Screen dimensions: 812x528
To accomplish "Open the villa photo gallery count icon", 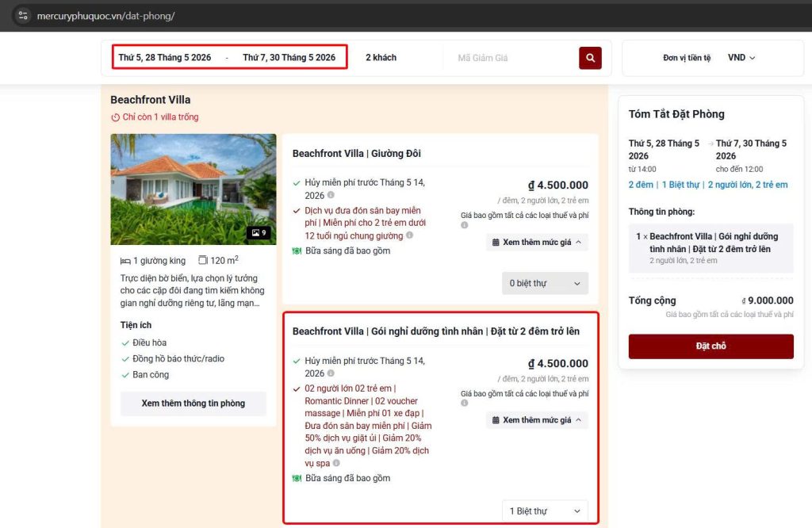I will 258,232.
